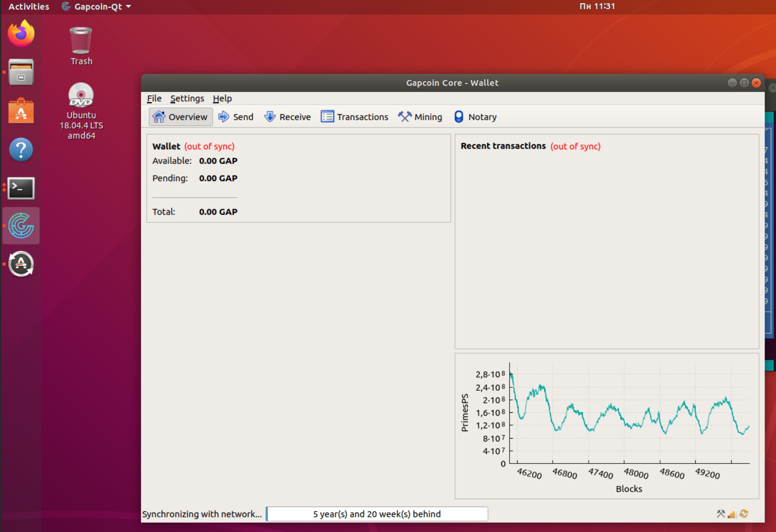Go to the Transactions tab

click(354, 117)
